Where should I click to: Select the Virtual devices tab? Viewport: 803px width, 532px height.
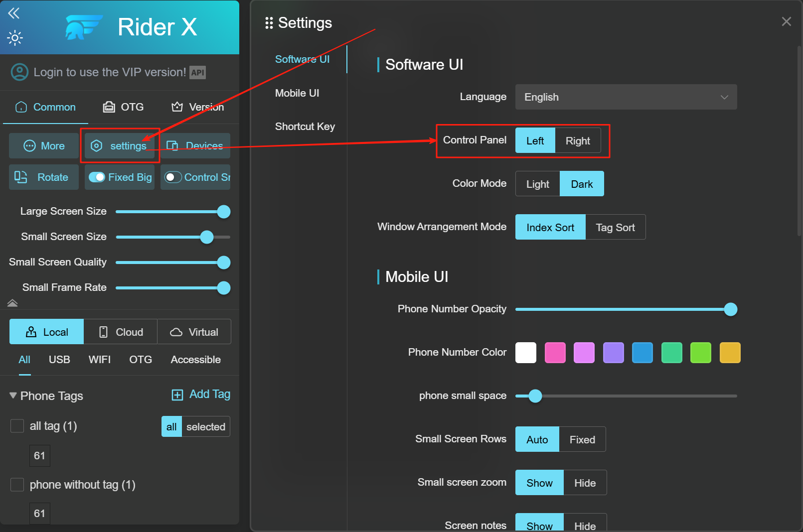tap(194, 332)
